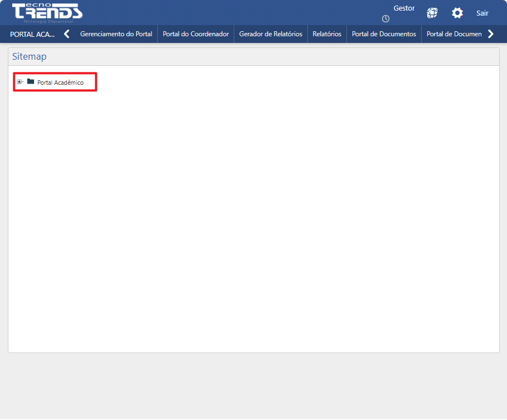Viewport: 507px width, 420px height.
Task: Click the truncated Portal de Documen menu
Action: (x=455, y=33)
